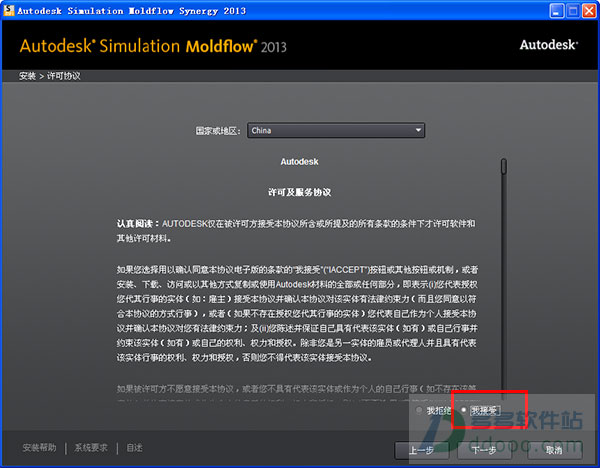
Task: Click the 取消 (Cancel) button
Action: 554,450
